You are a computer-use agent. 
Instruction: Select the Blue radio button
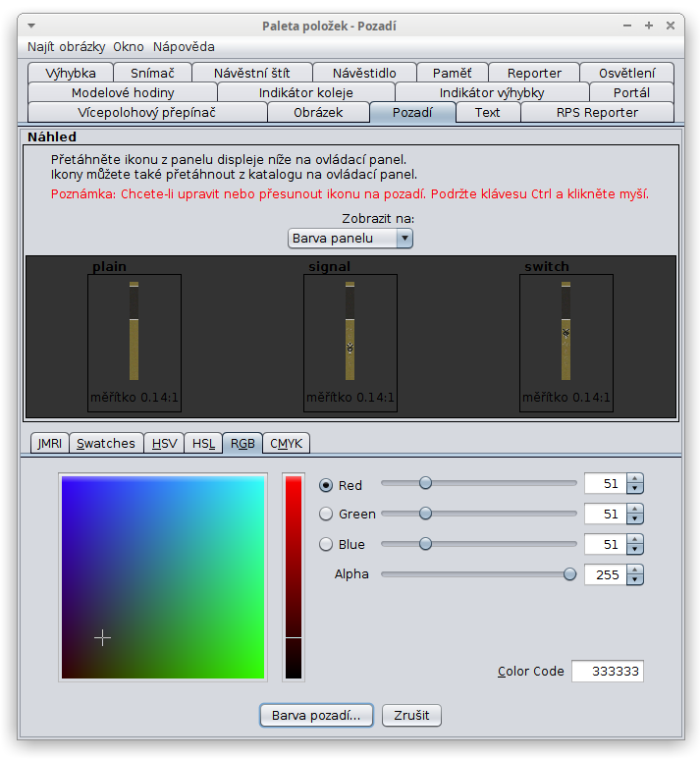[x=327, y=544]
